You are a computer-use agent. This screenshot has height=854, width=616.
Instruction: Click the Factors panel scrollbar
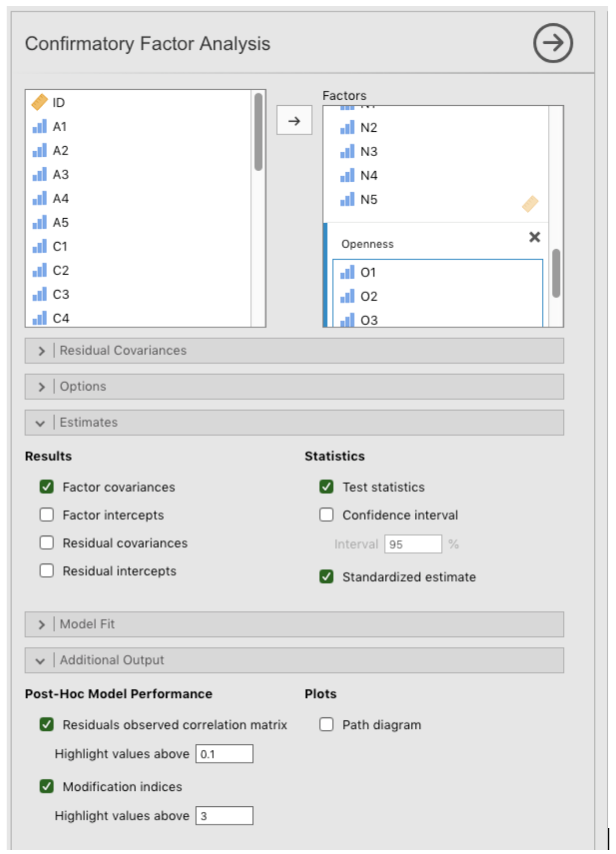[x=556, y=273]
